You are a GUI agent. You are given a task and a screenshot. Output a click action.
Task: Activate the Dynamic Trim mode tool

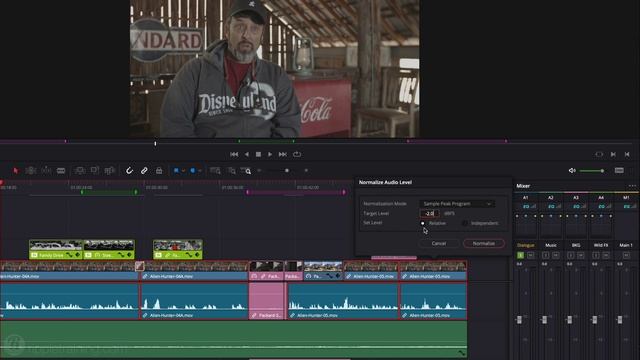click(x=46, y=171)
